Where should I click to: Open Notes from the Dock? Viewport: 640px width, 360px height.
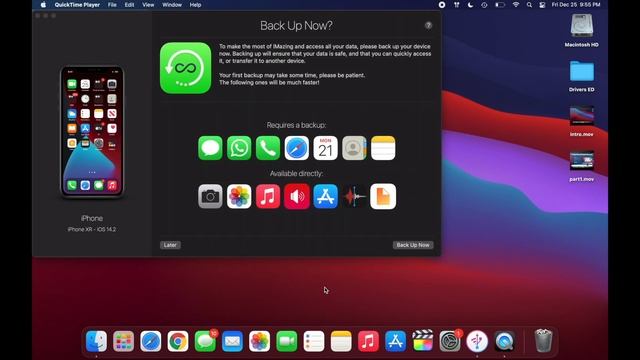click(x=341, y=341)
